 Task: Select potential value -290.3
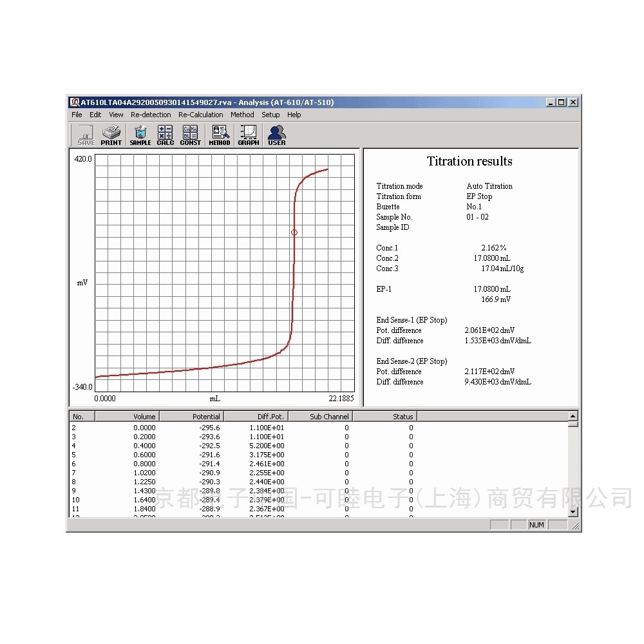click(x=209, y=482)
